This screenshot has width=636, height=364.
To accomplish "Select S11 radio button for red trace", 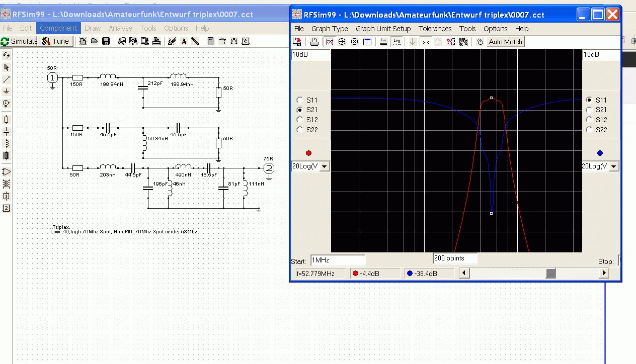I will tap(300, 100).
